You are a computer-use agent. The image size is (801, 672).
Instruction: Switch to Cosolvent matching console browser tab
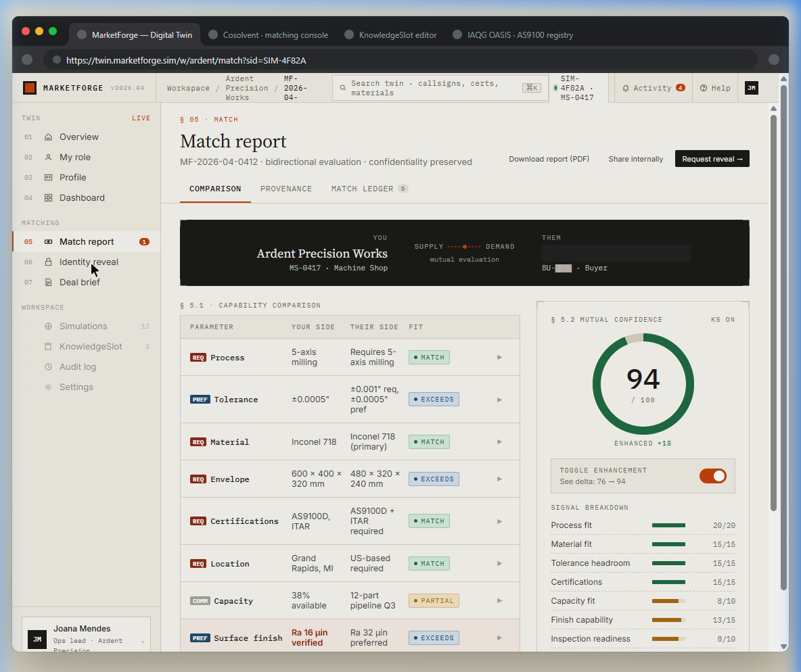(269, 34)
